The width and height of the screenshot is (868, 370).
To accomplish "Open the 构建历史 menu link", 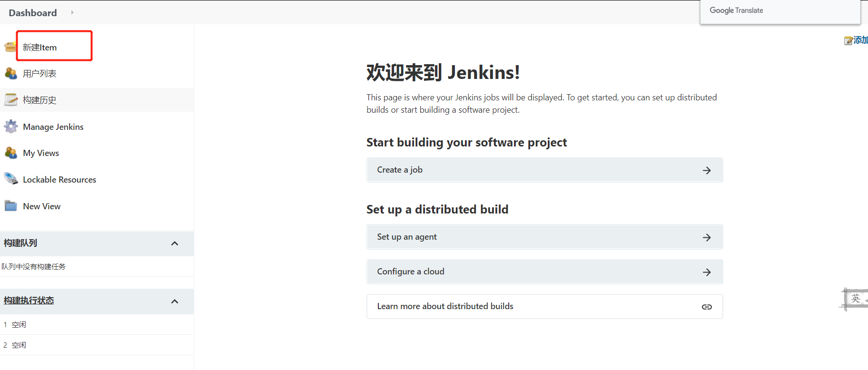I will tap(40, 100).
